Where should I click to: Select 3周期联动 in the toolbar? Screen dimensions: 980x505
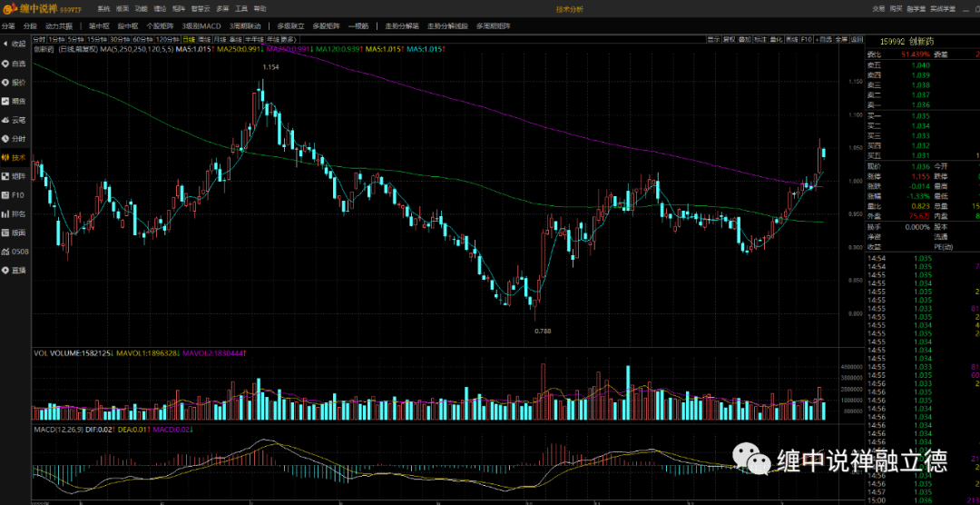(x=245, y=26)
